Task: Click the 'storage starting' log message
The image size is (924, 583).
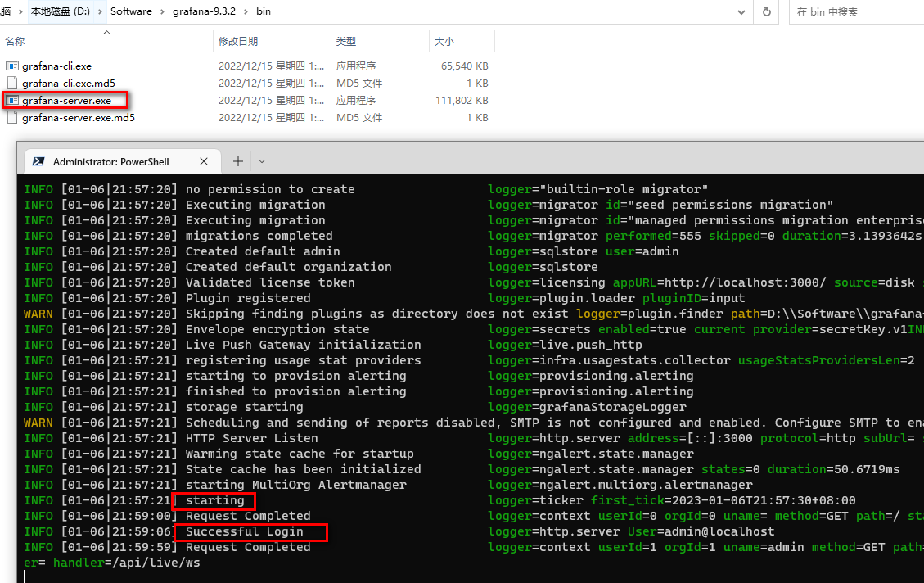Action: [245, 407]
